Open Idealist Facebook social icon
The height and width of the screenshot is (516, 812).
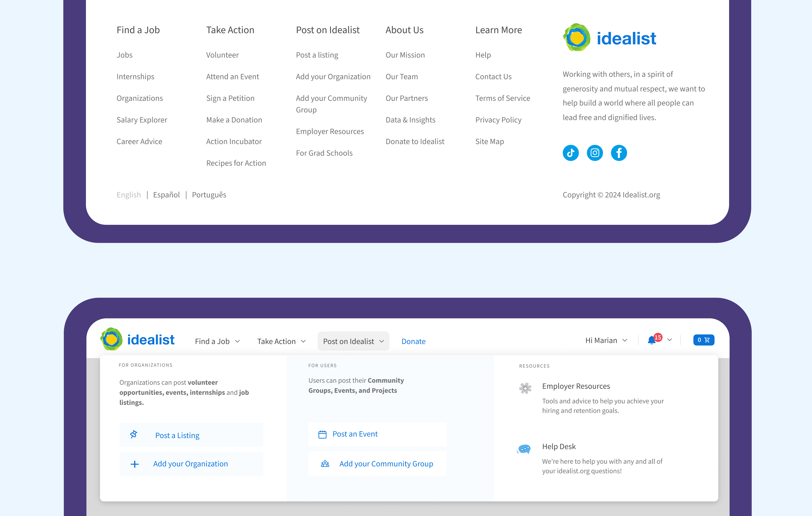click(x=619, y=153)
